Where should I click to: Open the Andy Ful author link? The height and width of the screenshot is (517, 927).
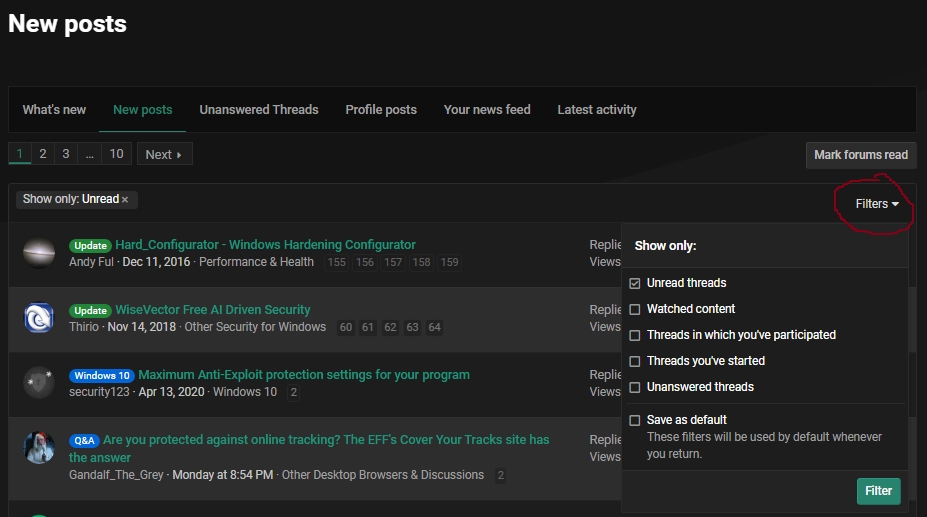91,262
